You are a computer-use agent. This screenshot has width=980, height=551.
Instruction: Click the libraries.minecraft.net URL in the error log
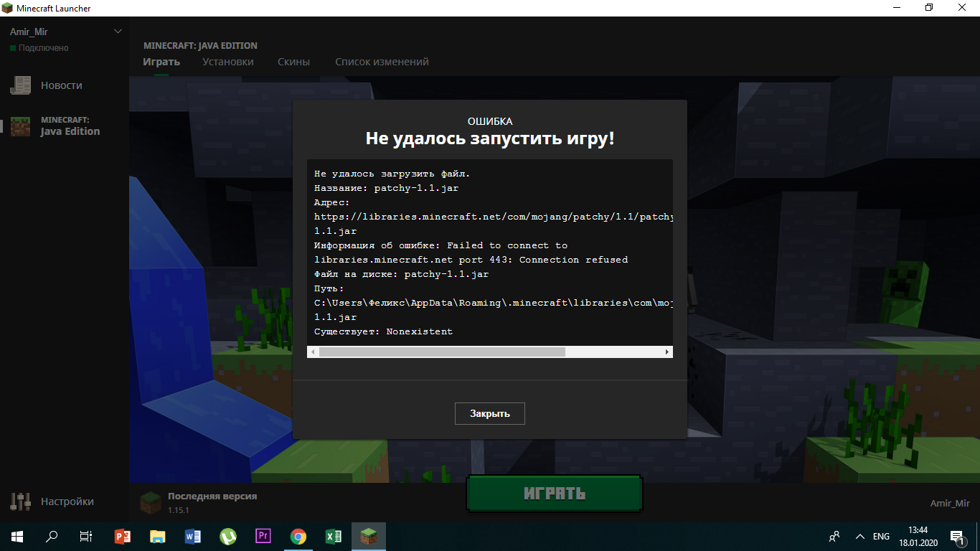pos(494,217)
